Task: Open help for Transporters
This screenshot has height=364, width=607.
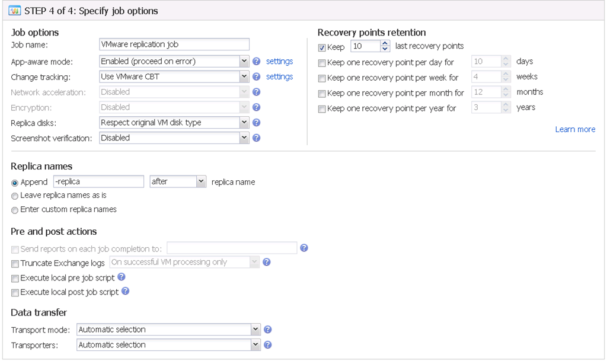Action: tap(267, 344)
